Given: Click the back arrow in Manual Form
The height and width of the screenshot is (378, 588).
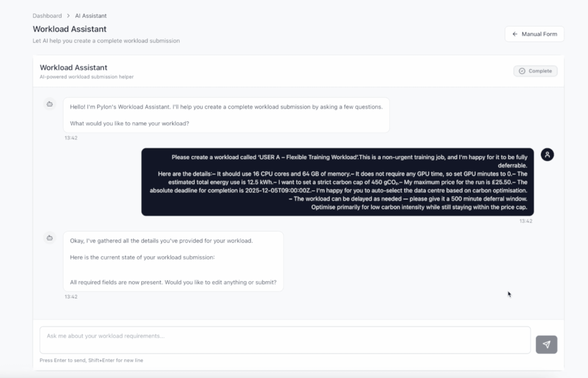Looking at the screenshot, I should (x=515, y=34).
